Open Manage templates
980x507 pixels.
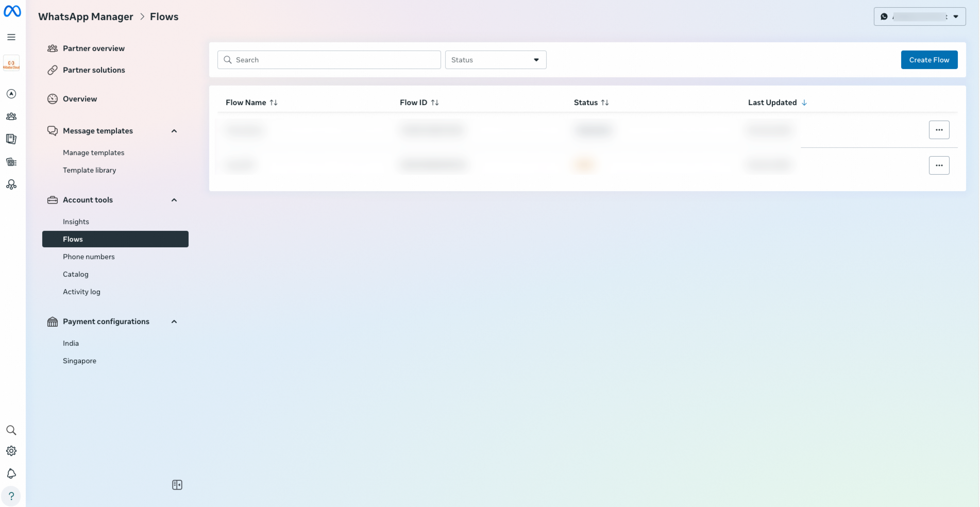click(x=94, y=153)
